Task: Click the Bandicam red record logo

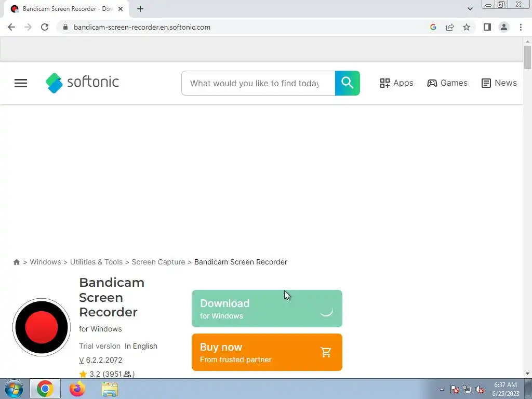Action: [42, 327]
